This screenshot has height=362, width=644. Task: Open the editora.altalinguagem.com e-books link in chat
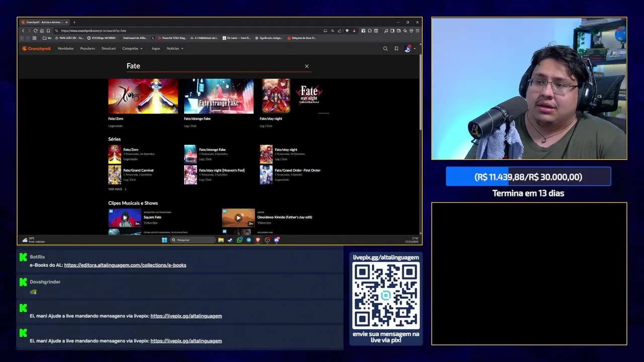point(125,265)
